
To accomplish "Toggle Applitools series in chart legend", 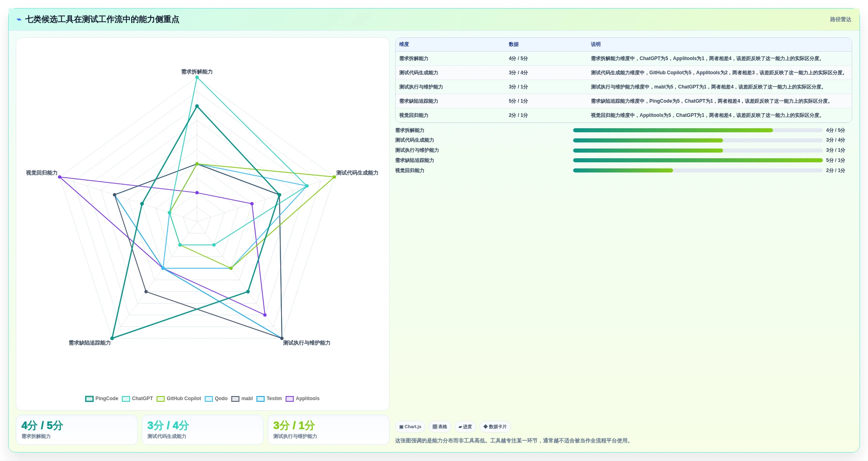I will pyautogui.click(x=303, y=399).
